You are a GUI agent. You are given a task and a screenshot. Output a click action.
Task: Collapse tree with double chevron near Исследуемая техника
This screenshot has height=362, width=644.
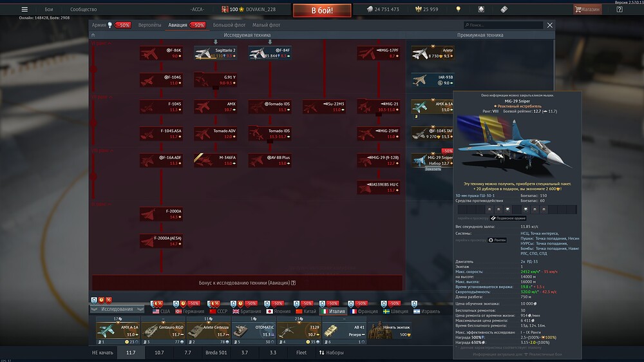pos(93,35)
